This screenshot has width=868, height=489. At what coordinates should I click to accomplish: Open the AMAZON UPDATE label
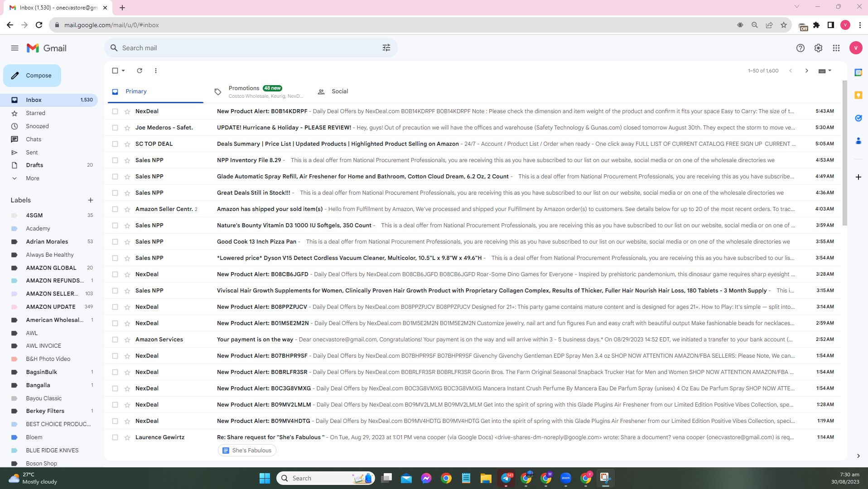pos(51,307)
